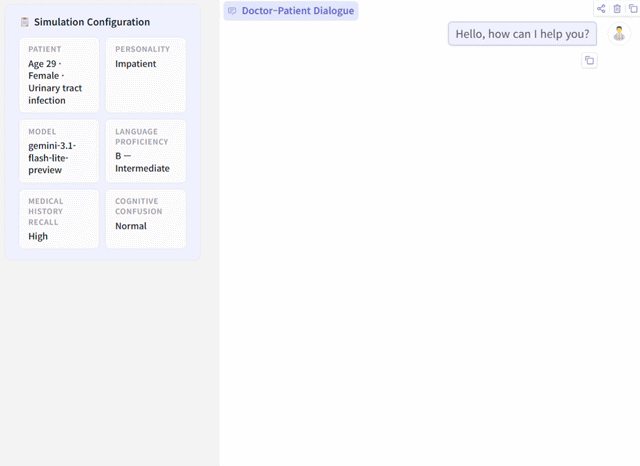Click the trash delete icon
This screenshot has height=466, width=640.
click(617, 9)
